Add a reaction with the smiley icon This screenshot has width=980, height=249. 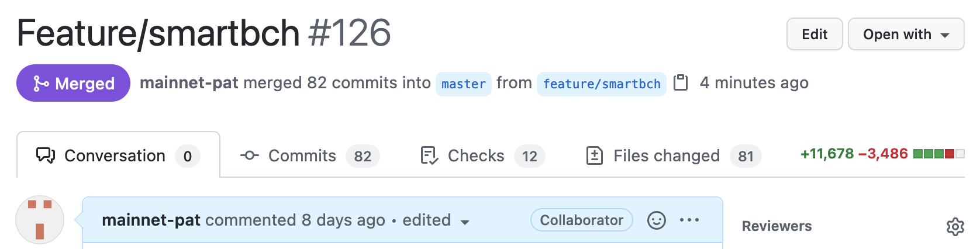click(x=657, y=220)
